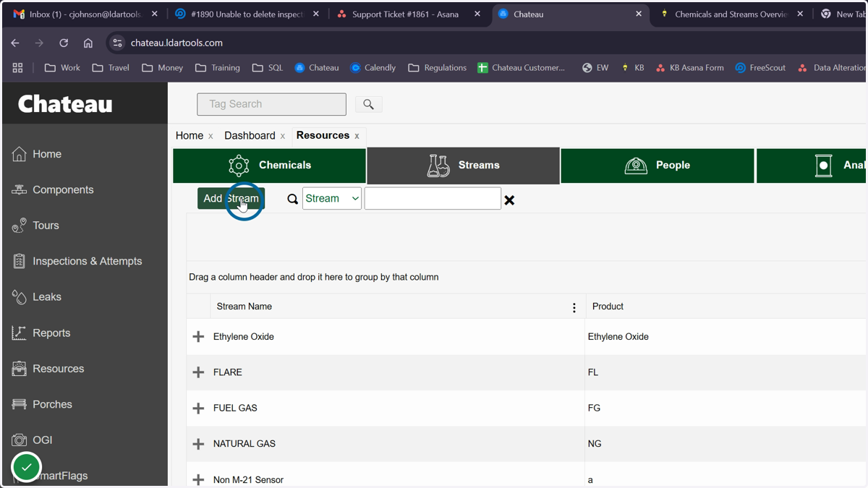The image size is (868, 488).
Task: Click the stream filter search magnifier icon
Action: click(292, 199)
